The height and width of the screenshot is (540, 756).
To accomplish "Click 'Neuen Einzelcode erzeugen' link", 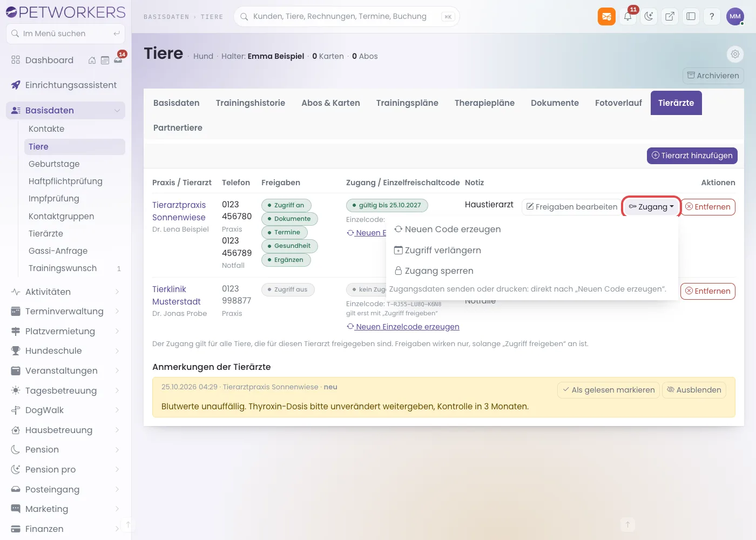I will [x=403, y=327].
